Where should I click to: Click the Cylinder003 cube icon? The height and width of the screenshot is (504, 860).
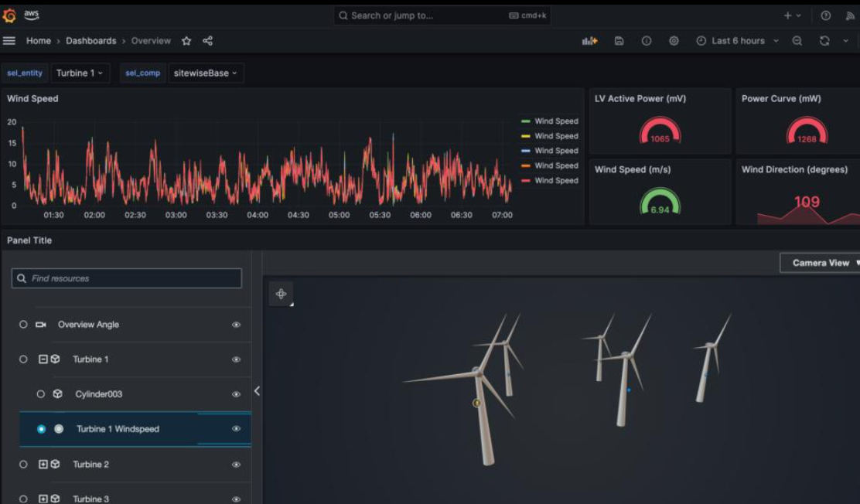tap(57, 393)
